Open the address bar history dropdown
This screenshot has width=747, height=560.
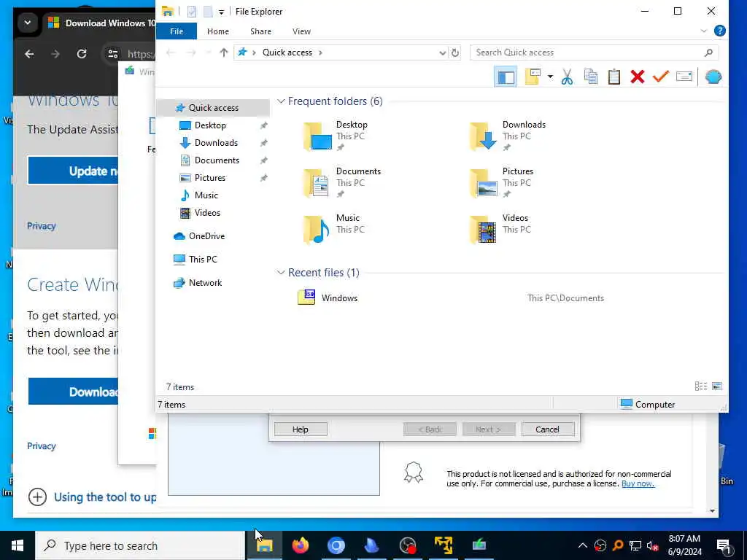pos(443,52)
